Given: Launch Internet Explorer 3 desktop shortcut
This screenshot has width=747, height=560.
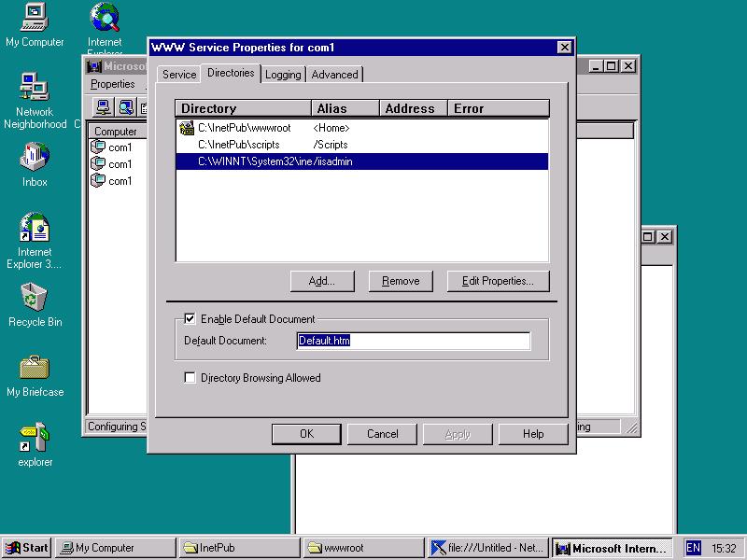Looking at the screenshot, I should coord(35,229).
